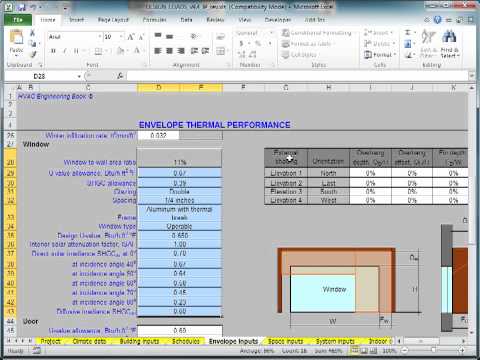
Task: Open the Space Inputs sheet tab
Action: [x=285, y=341]
